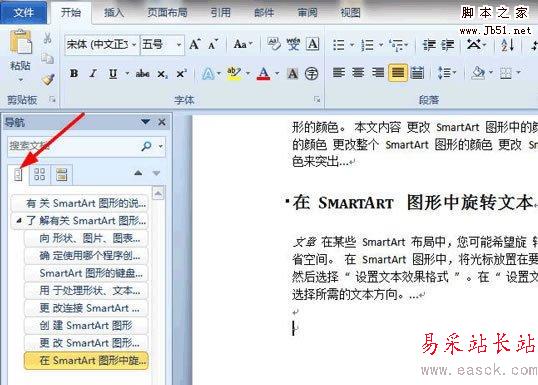Jump to next heading arrow
The image size is (538, 385).
pyautogui.click(x=156, y=173)
